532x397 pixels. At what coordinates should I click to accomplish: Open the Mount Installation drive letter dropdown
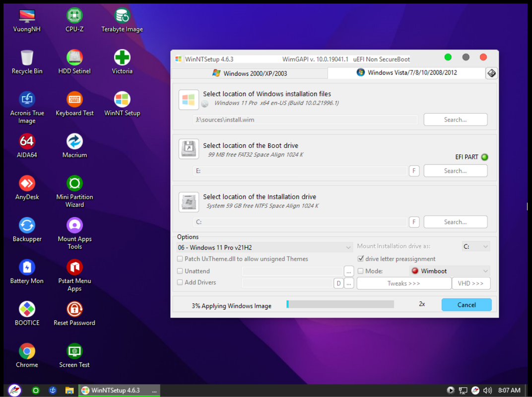pos(476,246)
